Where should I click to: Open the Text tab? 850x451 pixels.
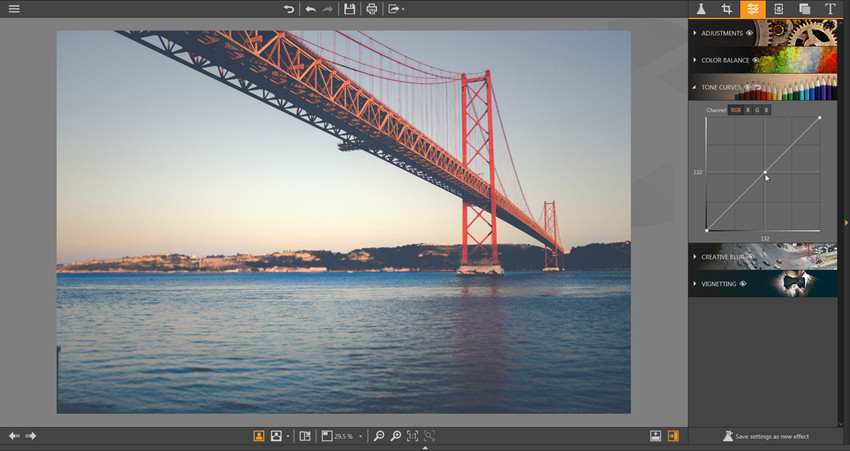tap(830, 9)
